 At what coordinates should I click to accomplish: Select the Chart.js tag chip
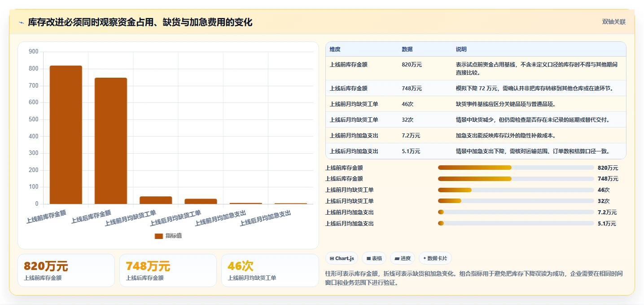pyautogui.click(x=342, y=258)
